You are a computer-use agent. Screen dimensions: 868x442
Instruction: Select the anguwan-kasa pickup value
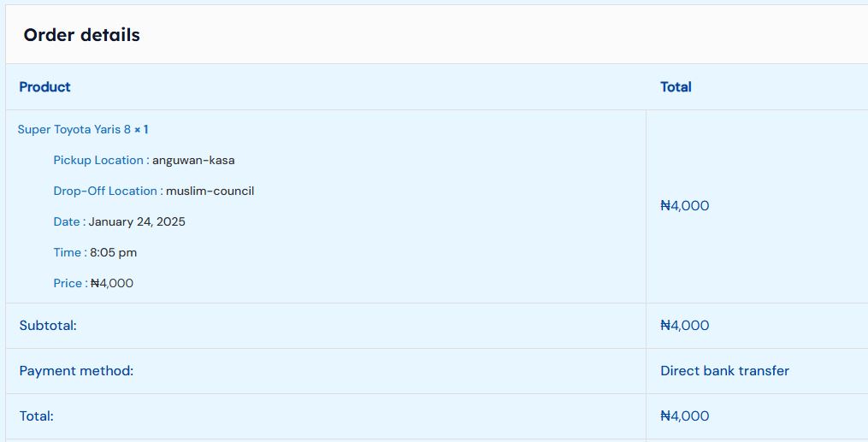coord(193,161)
